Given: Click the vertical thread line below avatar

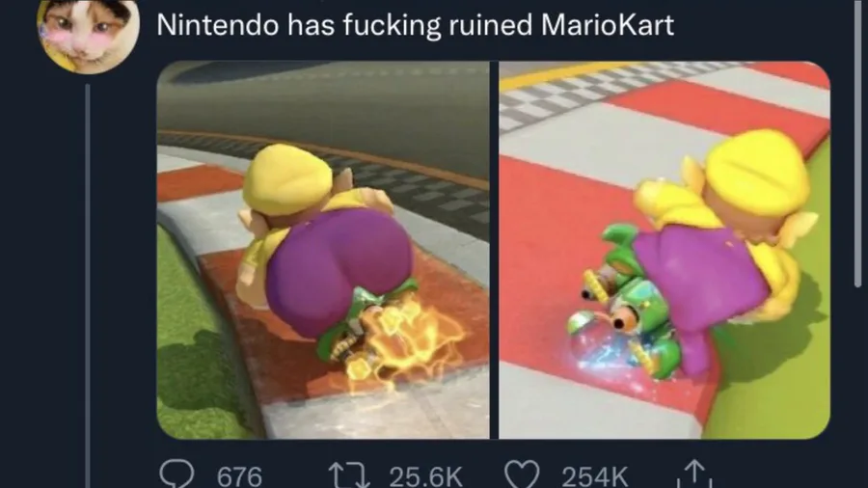Looking at the screenshot, I should 88,285.
